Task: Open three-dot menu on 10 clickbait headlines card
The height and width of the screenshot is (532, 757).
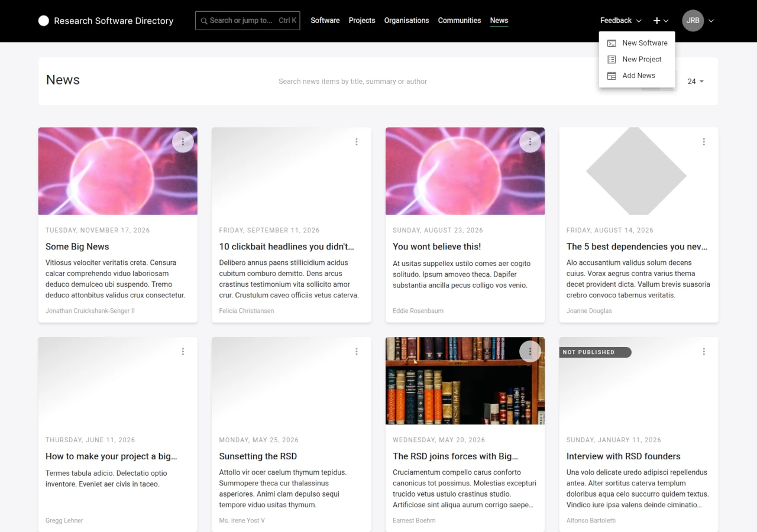Action: [357, 142]
